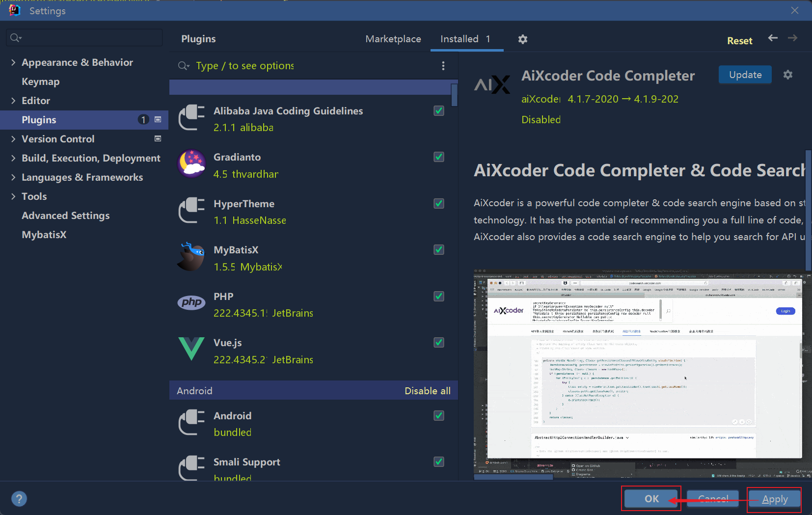812x515 pixels.
Task: Click the MyBatisX bird icon
Action: coord(191,257)
